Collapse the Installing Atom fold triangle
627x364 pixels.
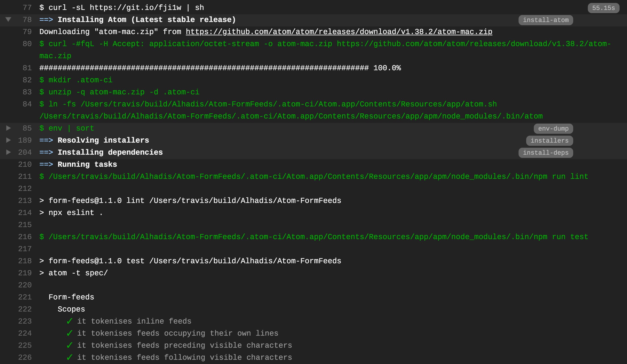(x=8, y=19)
